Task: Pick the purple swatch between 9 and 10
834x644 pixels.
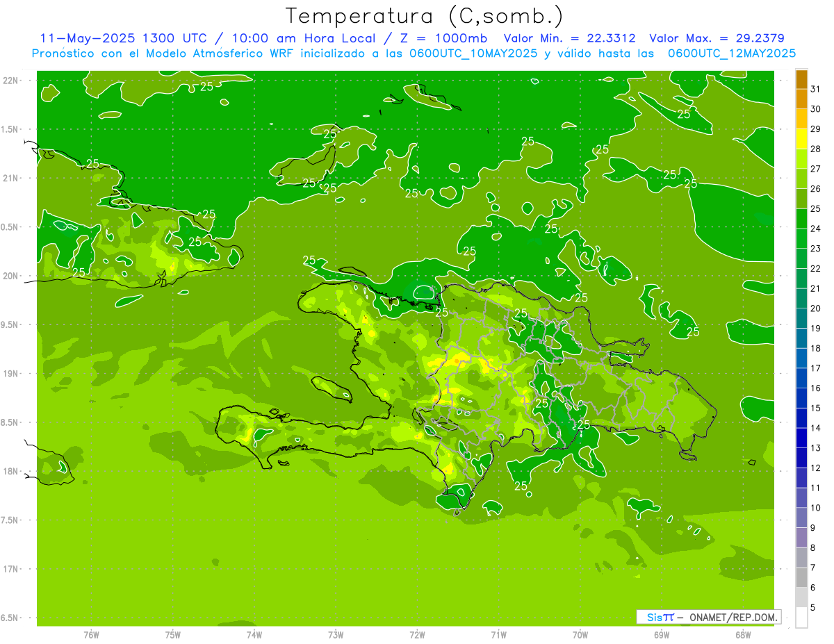Action: [x=802, y=518]
